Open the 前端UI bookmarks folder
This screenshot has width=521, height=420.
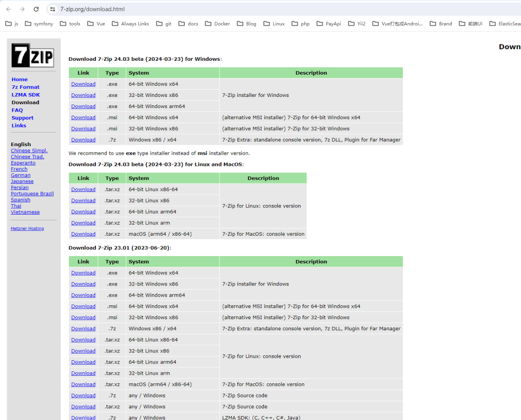coord(470,24)
